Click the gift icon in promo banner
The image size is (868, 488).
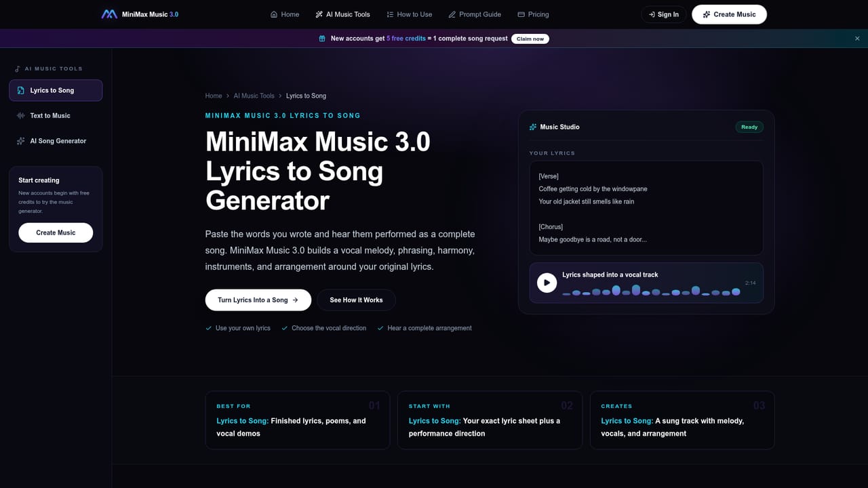pos(322,39)
